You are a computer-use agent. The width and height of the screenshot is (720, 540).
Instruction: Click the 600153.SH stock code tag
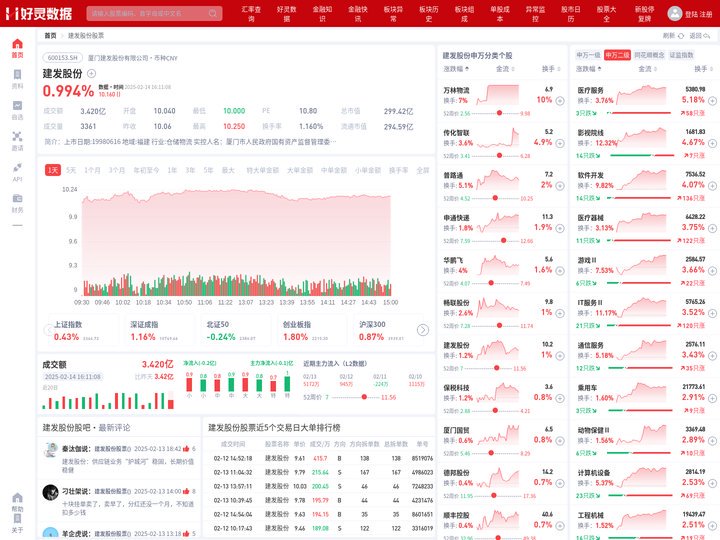coord(62,58)
